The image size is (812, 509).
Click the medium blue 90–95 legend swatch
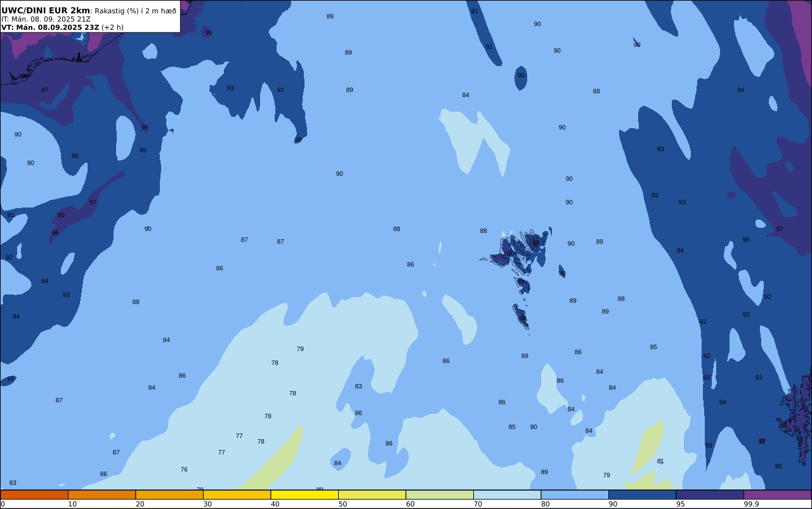tap(642, 494)
